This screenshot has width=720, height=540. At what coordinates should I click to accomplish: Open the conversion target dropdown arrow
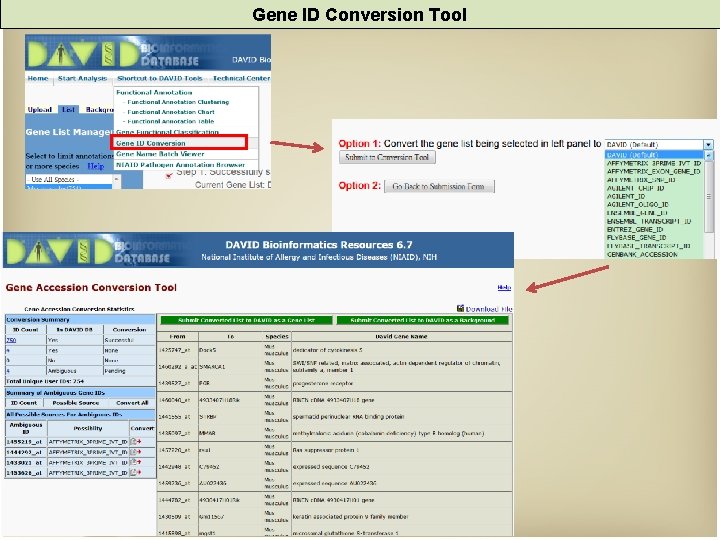709,145
